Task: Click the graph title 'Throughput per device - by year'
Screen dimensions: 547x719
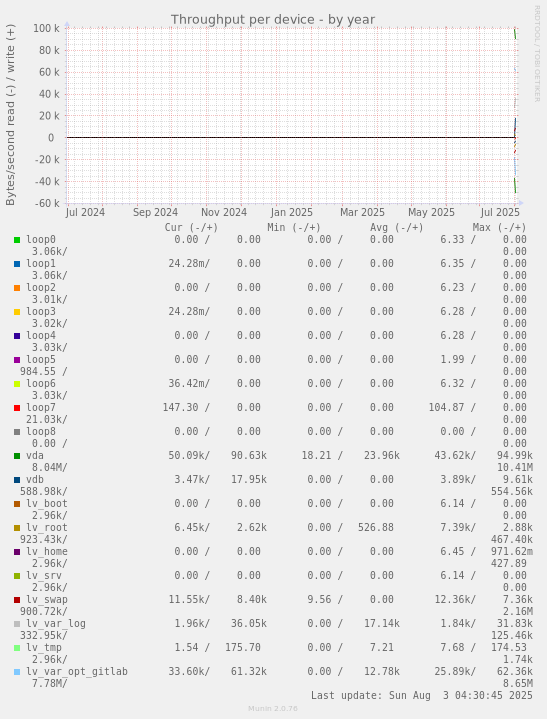Action: click(273, 20)
